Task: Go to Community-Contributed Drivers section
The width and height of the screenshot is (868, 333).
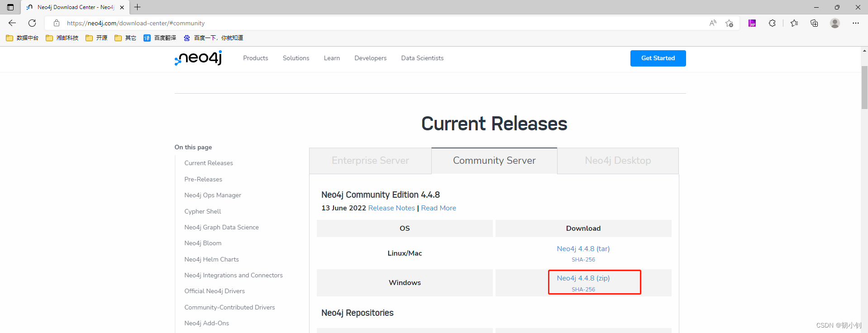Action: point(229,307)
